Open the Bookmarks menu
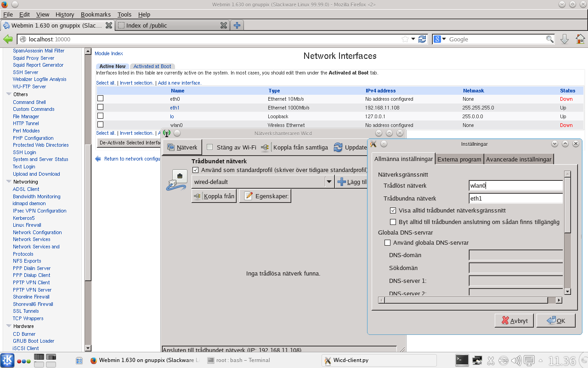The width and height of the screenshot is (588, 368). pos(96,15)
